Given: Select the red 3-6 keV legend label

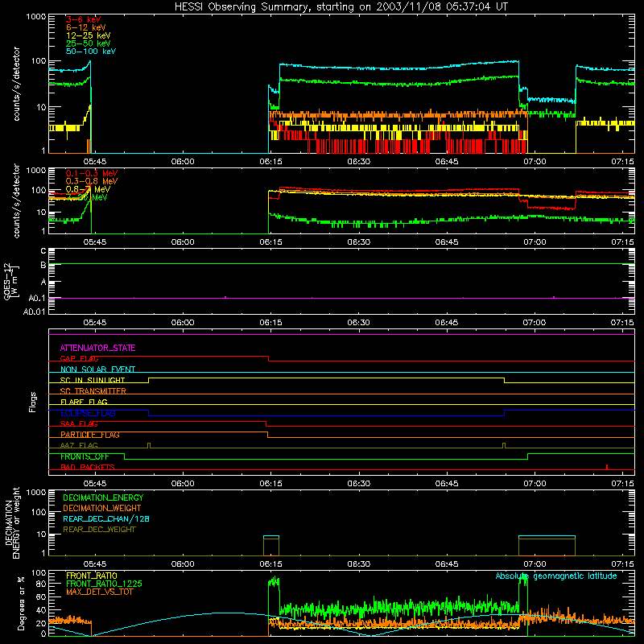Looking at the screenshot, I should [84, 19].
